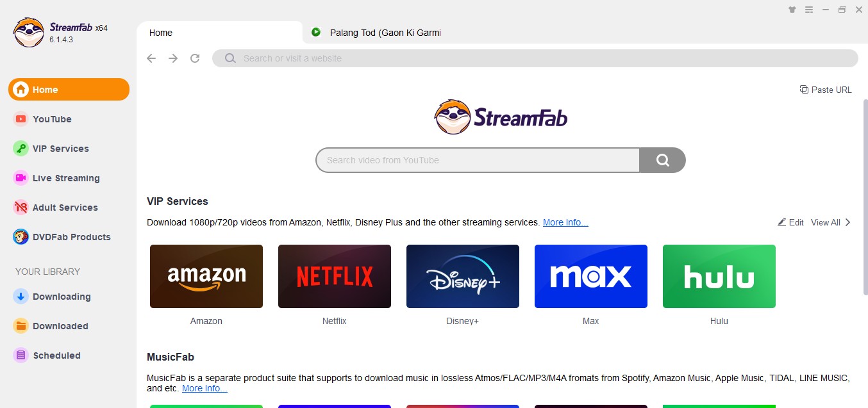The image size is (868, 408).
Task: Open the skin shirt icon in title bar
Action: (x=792, y=10)
